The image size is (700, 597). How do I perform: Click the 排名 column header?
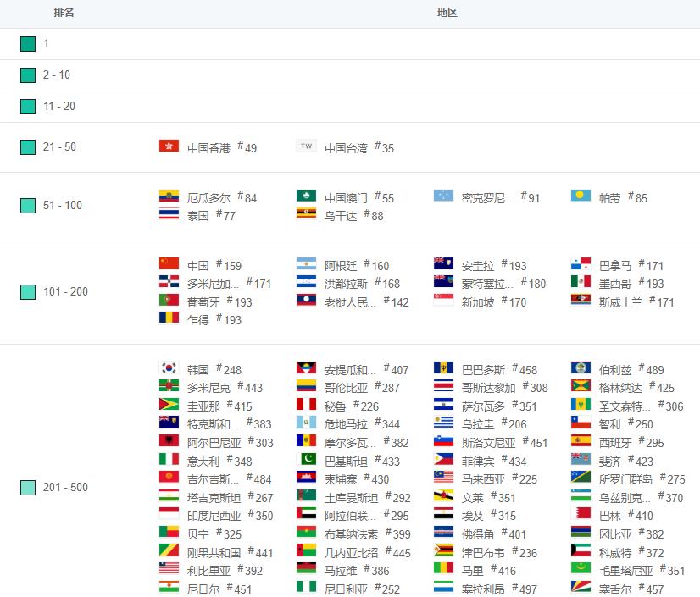click(x=64, y=13)
